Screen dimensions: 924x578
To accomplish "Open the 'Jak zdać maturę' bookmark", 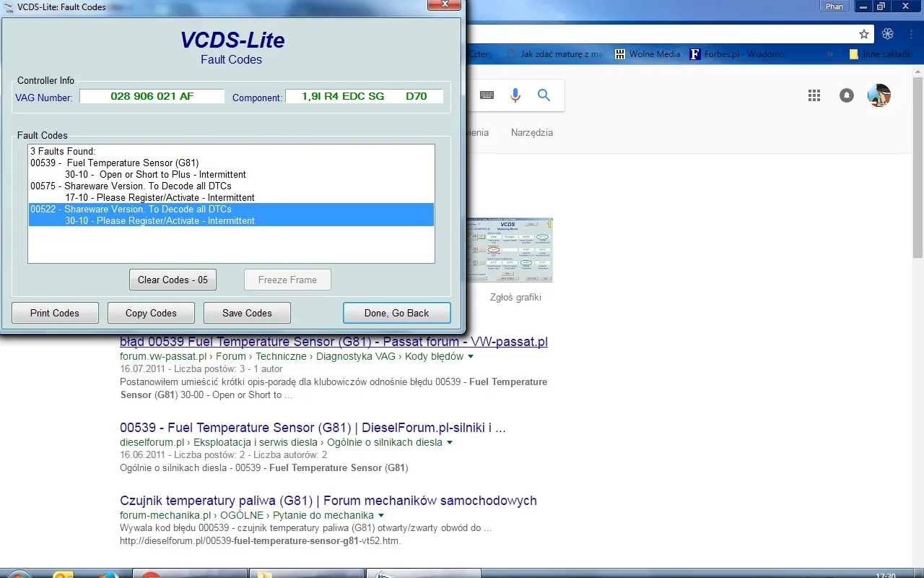I will 555,54.
